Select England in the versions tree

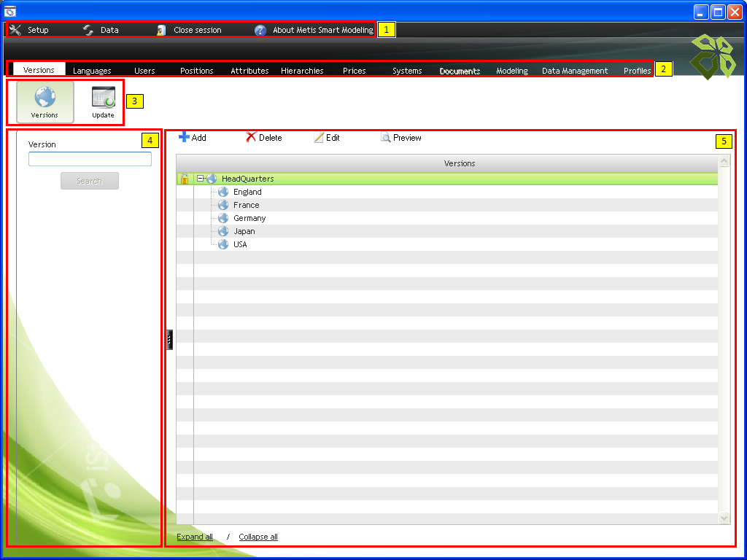247,192
